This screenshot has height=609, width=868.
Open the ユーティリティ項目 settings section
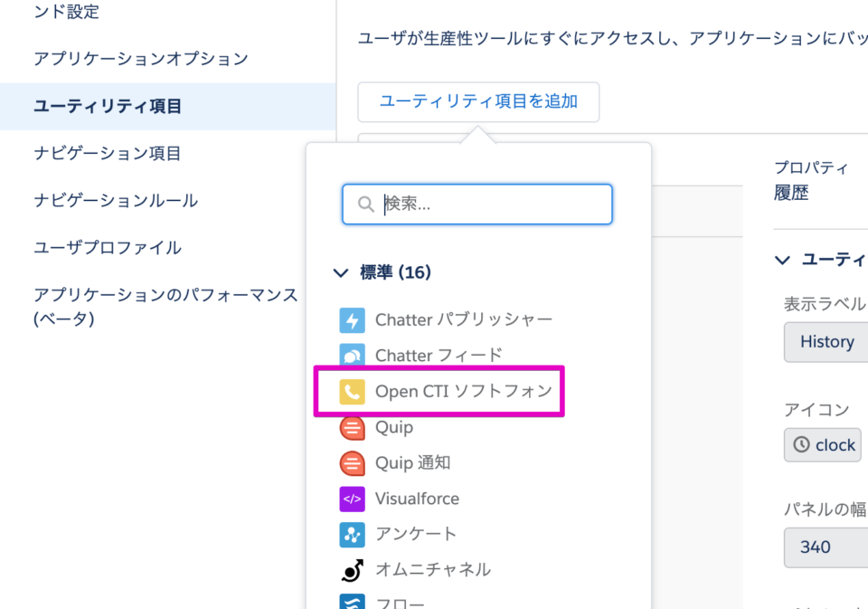pyautogui.click(x=107, y=107)
